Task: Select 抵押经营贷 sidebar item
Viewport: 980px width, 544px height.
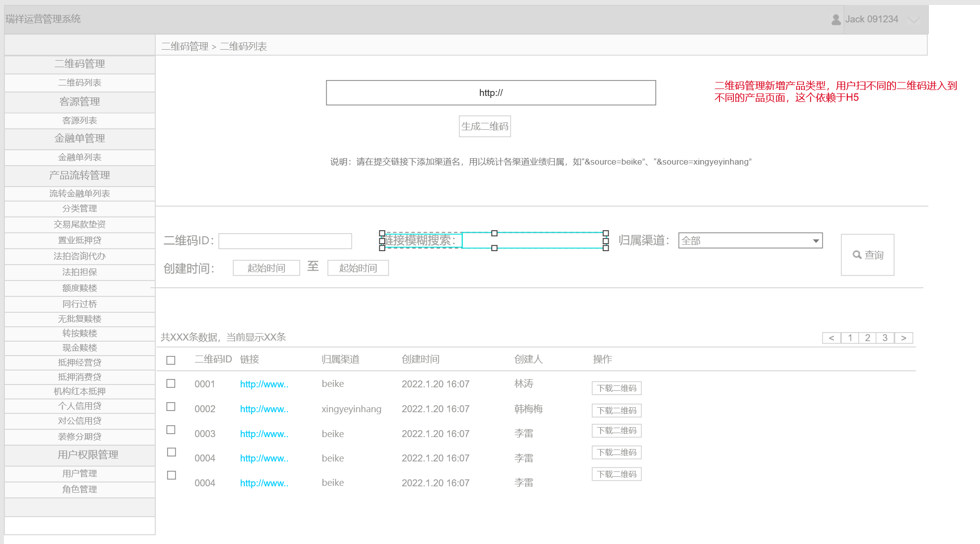Action: coord(80,363)
